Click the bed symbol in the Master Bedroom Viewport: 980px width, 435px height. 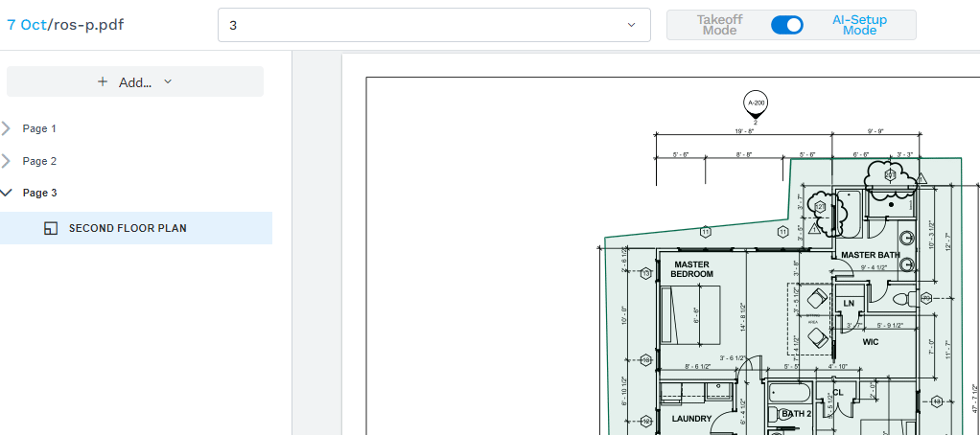(x=691, y=316)
